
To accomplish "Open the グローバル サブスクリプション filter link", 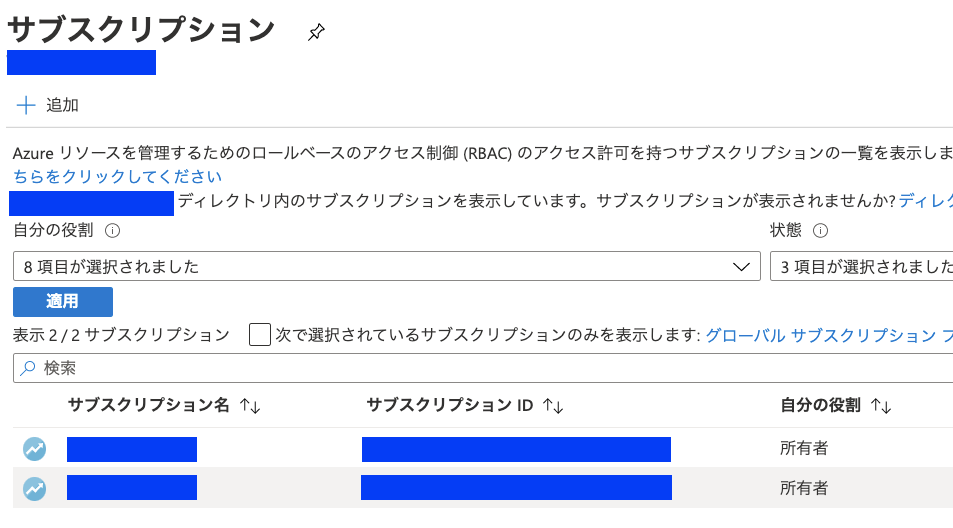I will [821, 335].
